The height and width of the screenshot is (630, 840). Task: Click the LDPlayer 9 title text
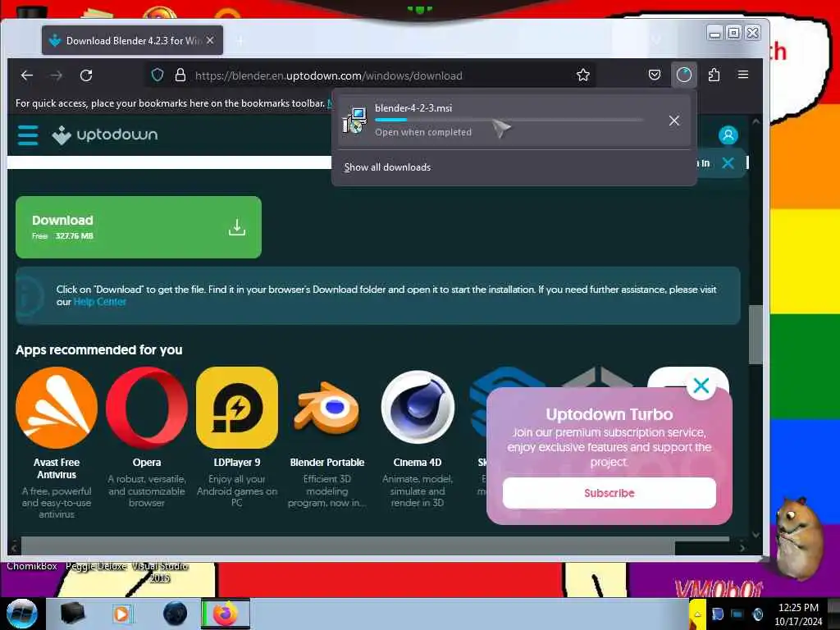237,463
